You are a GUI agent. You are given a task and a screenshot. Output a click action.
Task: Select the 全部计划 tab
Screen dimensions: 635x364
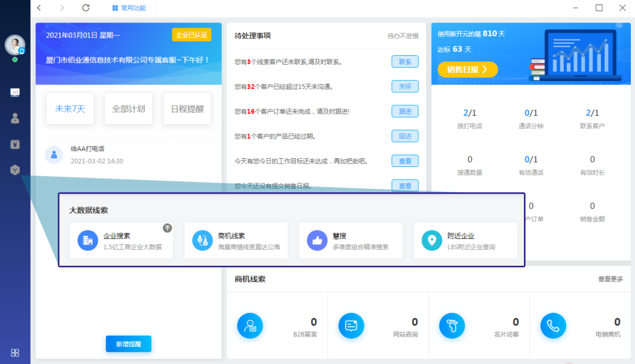click(x=128, y=109)
